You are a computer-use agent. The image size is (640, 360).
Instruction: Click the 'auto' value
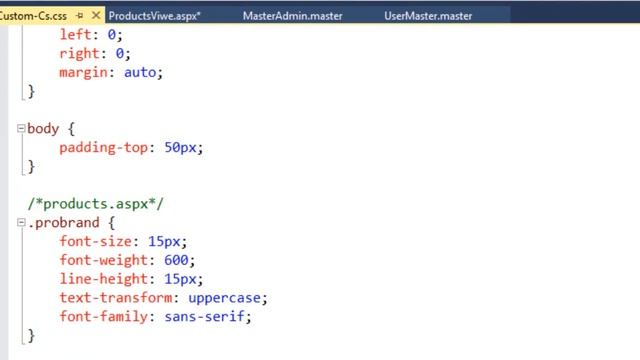tap(140, 73)
